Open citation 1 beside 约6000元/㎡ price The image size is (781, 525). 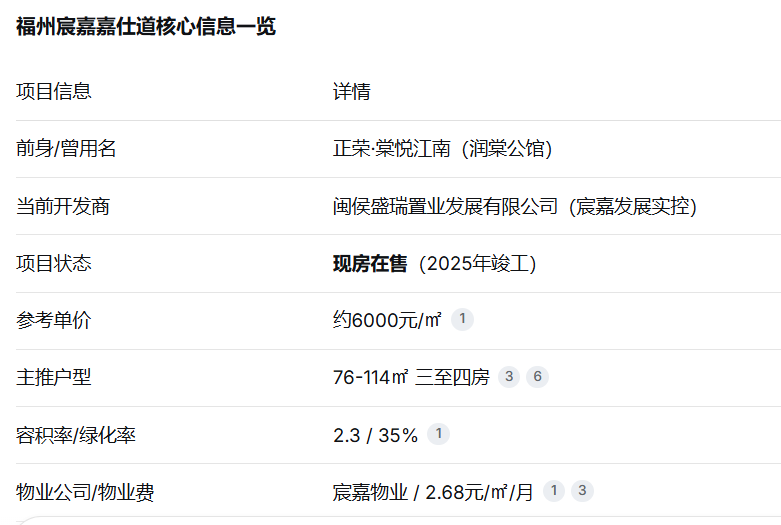[x=462, y=319]
